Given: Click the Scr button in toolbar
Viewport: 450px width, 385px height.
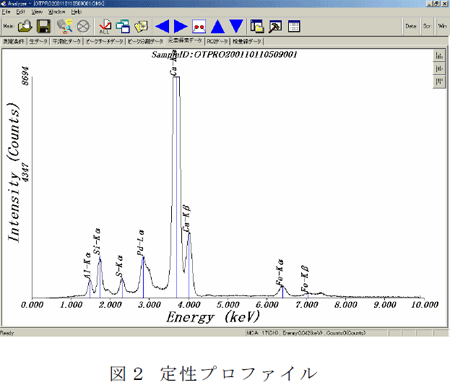Looking at the screenshot, I should pos(427,26).
